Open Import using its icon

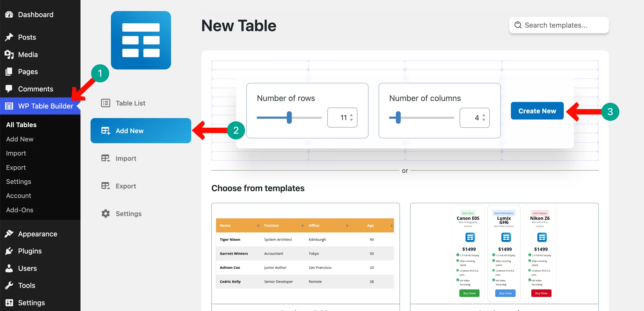[x=105, y=158]
